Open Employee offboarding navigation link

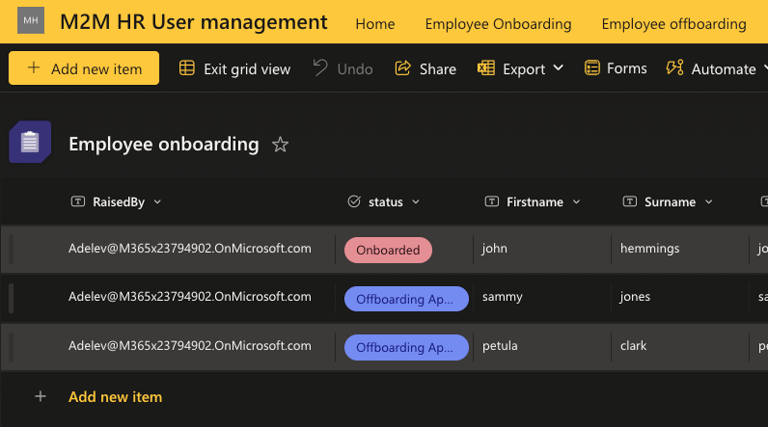673,24
